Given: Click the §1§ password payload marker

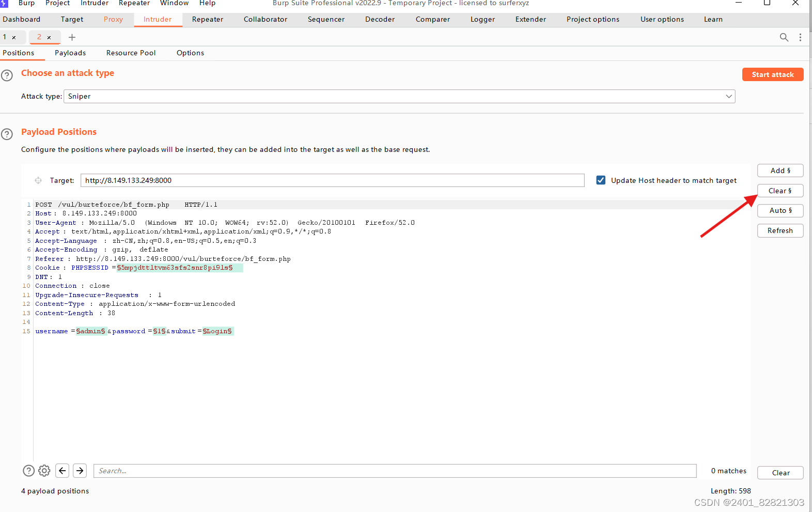Looking at the screenshot, I should pos(160,331).
